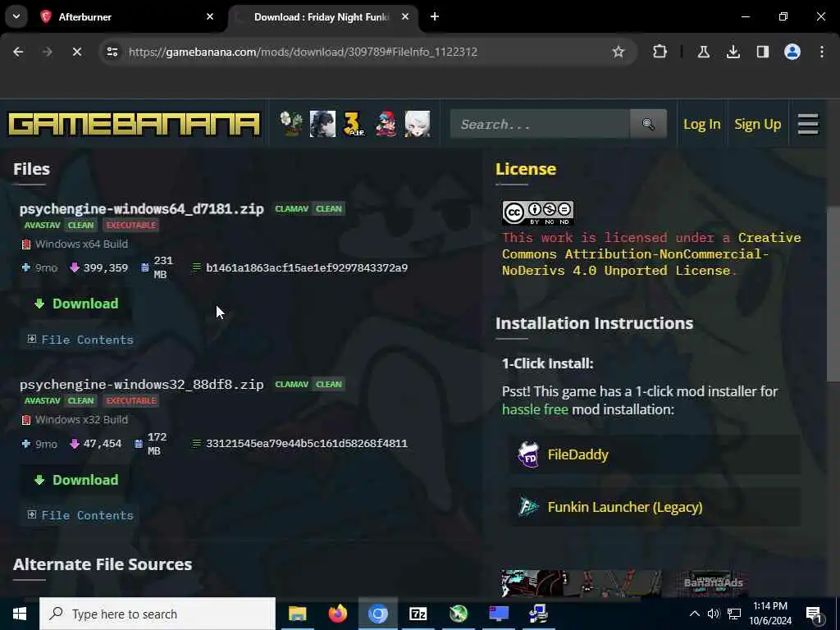
Task: Expand File Contents for windows32 zip
Action: tap(80, 515)
